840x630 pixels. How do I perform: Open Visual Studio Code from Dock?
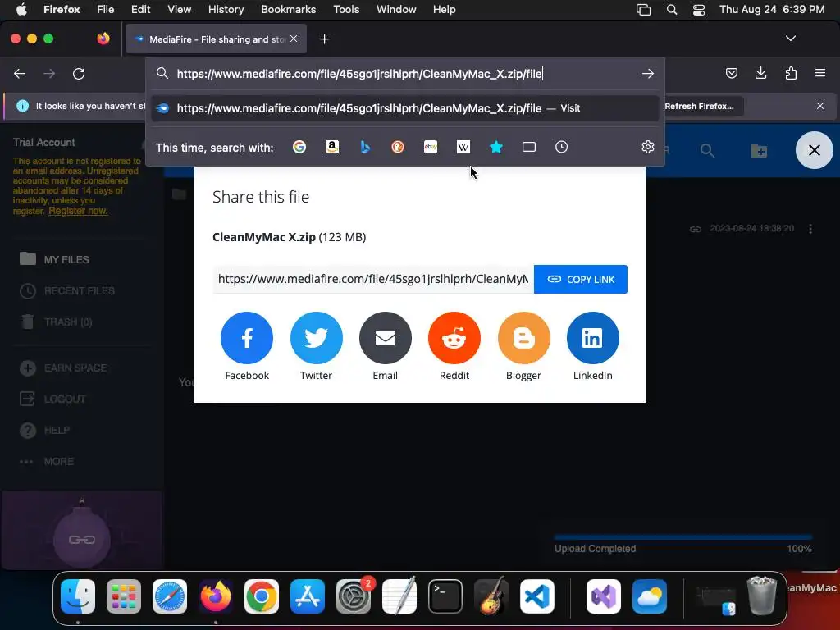pyautogui.click(x=536, y=596)
